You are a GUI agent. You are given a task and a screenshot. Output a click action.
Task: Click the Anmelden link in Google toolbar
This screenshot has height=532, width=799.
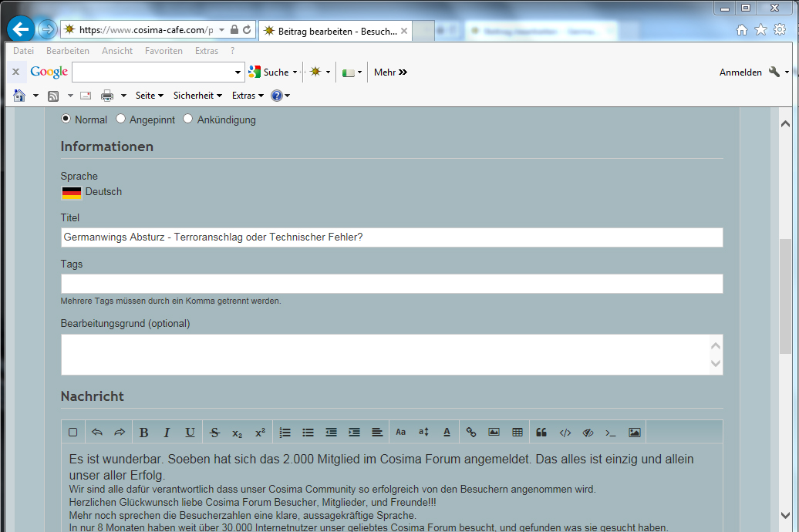click(740, 72)
